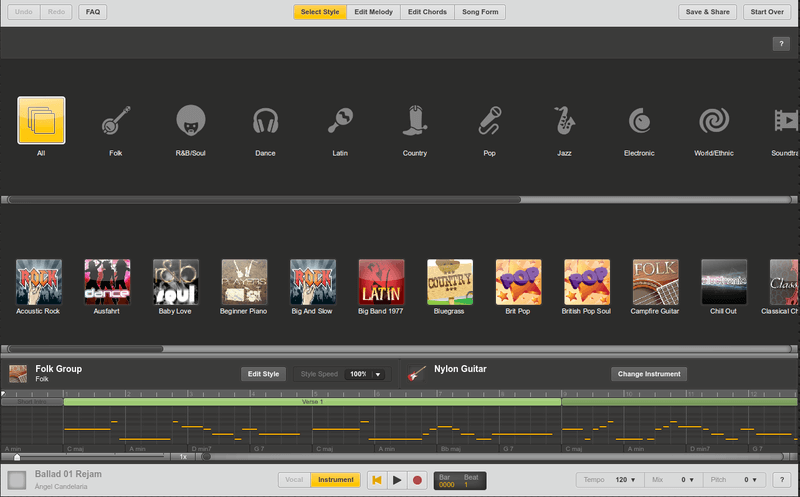Switch to Vocal mode

(294, 480)
